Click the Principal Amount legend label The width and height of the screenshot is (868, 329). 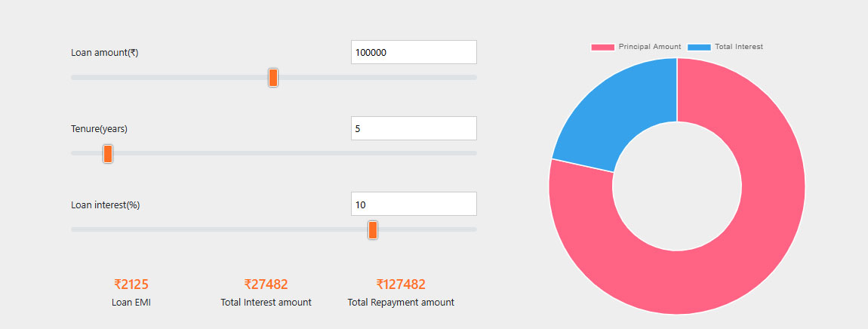click(650, 47)
